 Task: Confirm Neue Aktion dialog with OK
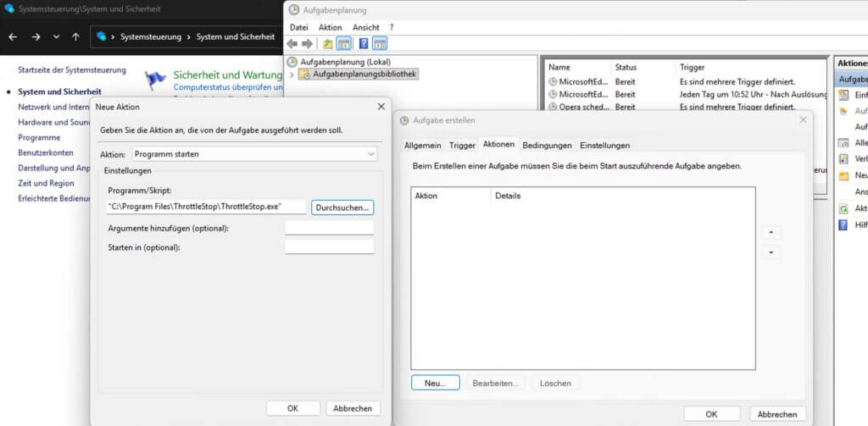tap(292, 408)
